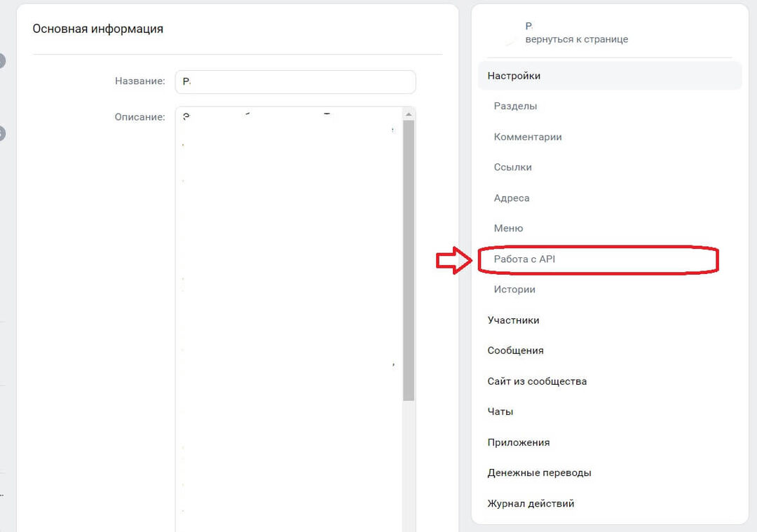The image size is (757, 532).
Task: Open the "Меню" settings section
Action: pos(508,228)
